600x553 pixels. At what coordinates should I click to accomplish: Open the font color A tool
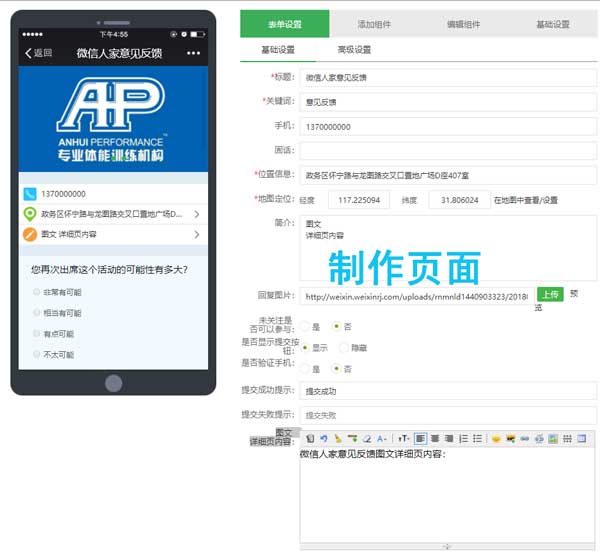(x=382, y=439)
